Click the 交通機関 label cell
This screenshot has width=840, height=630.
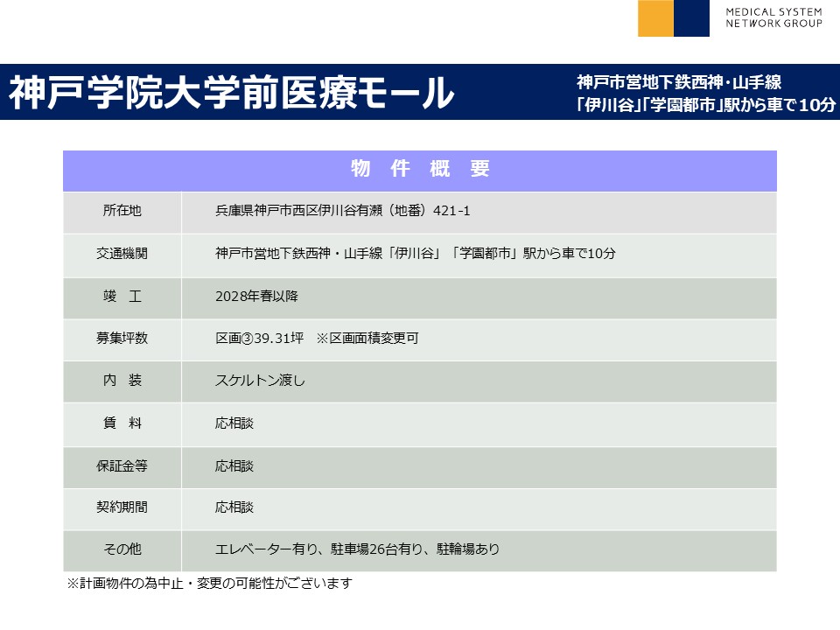[122, 255]
